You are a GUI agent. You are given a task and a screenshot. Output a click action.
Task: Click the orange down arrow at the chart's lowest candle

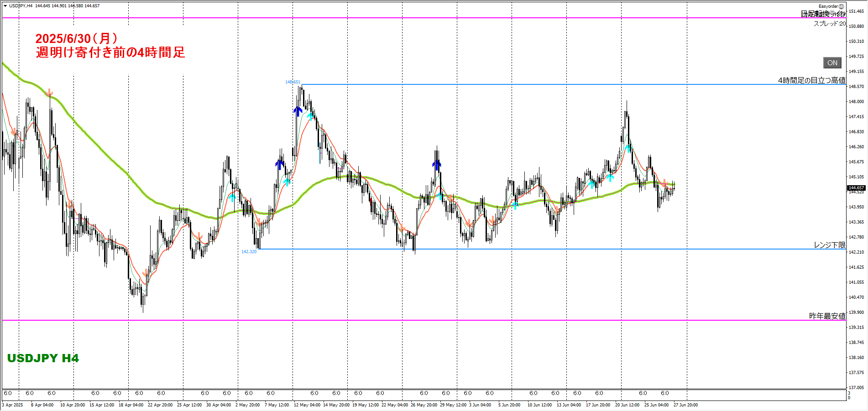tap(145, 273)
